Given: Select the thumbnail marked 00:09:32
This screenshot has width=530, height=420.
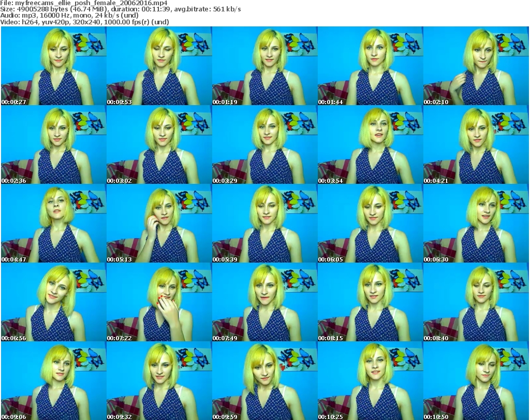Looking at the screenshot, I should tap(159, 381).
